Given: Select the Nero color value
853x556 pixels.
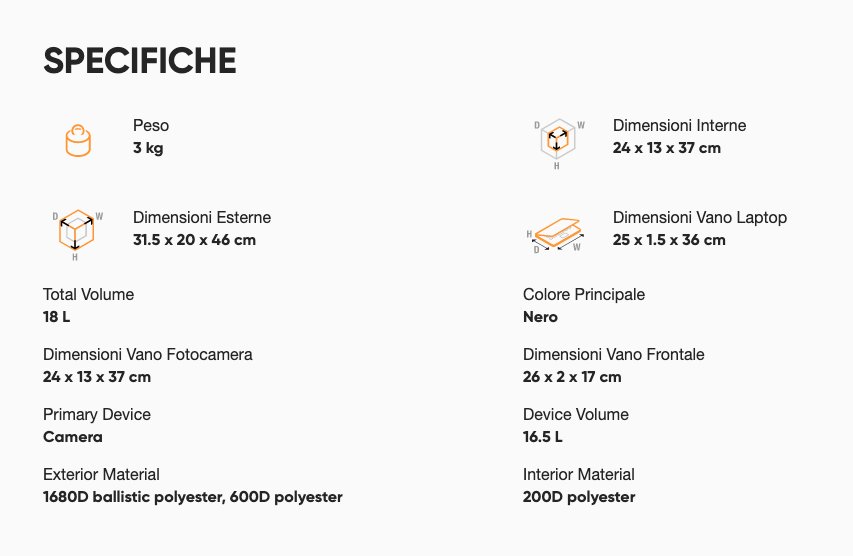Looking at the screenshot, I should tap(540, 317).
